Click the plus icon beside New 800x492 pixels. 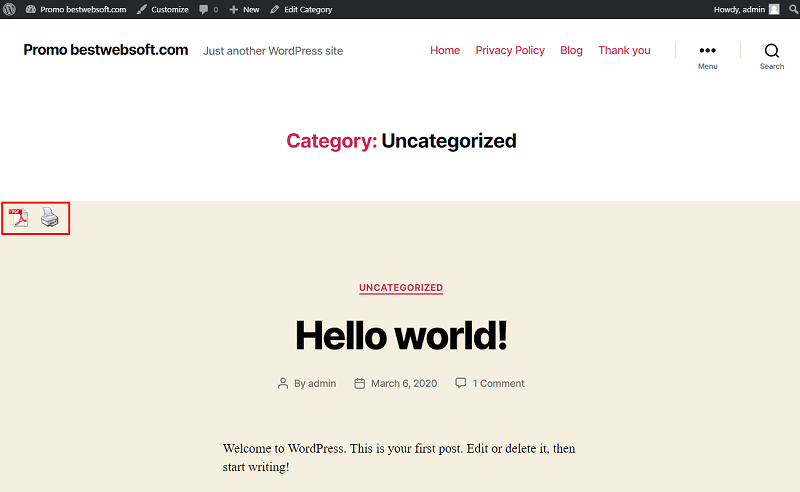point(234,9)
